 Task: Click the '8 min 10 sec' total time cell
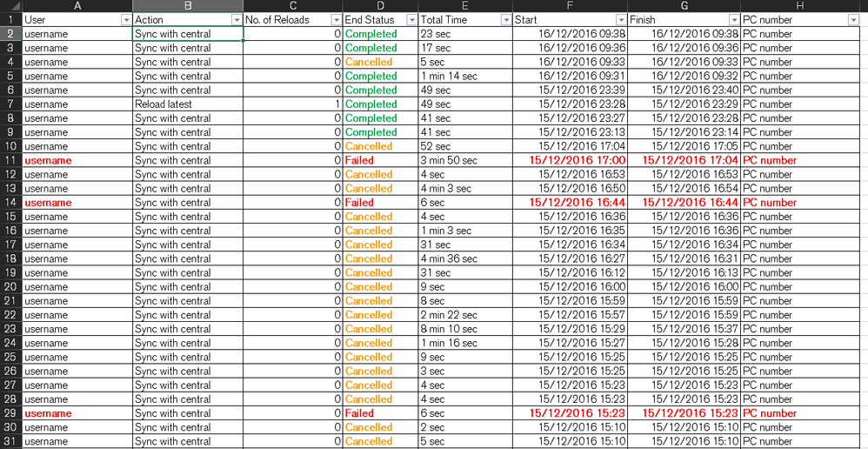click(x=465, y=330)
